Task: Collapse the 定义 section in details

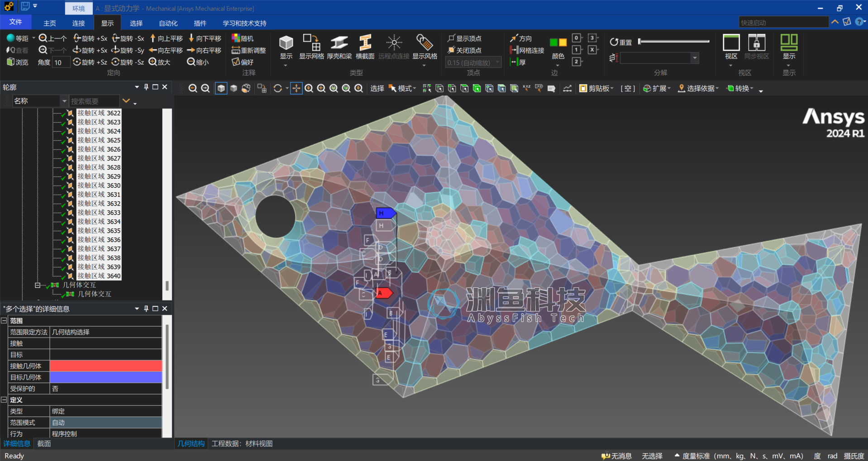Action: [x=4, y=400]
